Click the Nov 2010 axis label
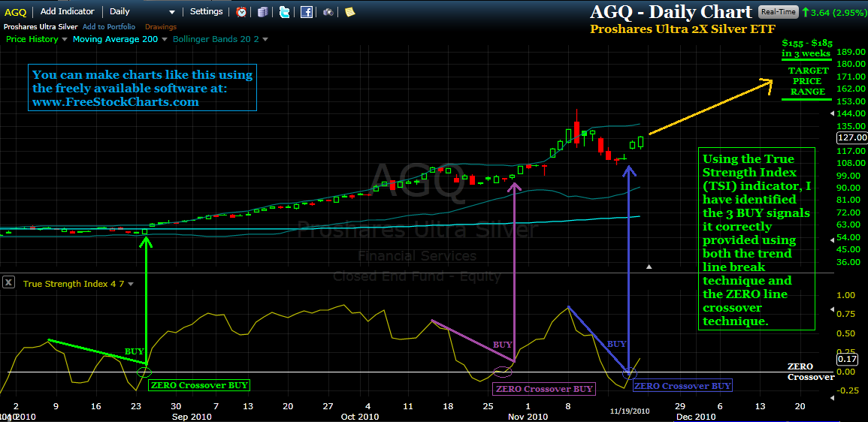The image size is (868, 422). pyautogui.click(x=528, y=416)
